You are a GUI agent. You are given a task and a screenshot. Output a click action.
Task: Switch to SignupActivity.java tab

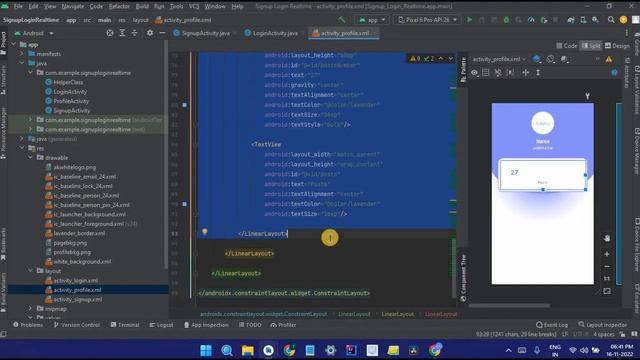tap(202, 33)
